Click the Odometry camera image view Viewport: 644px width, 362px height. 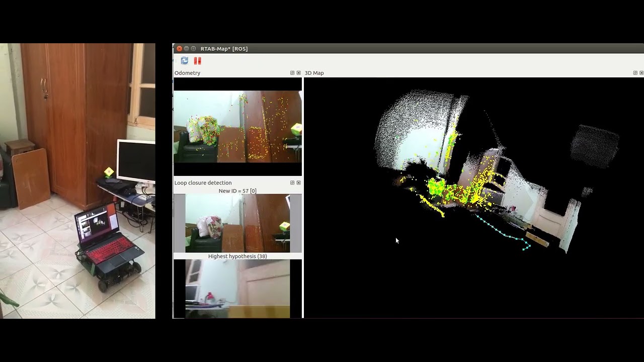[x=237, y=126]
